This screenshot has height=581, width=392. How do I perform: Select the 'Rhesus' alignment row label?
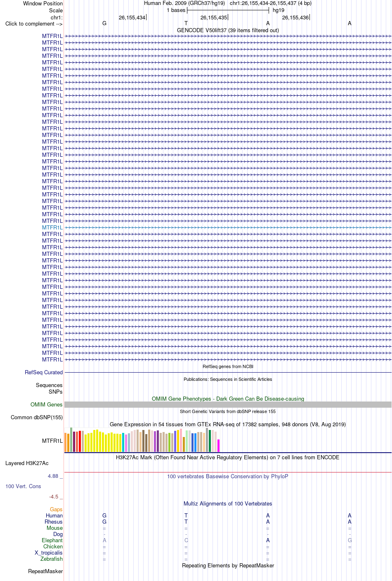pyautogui.click(x=54, y=522)
